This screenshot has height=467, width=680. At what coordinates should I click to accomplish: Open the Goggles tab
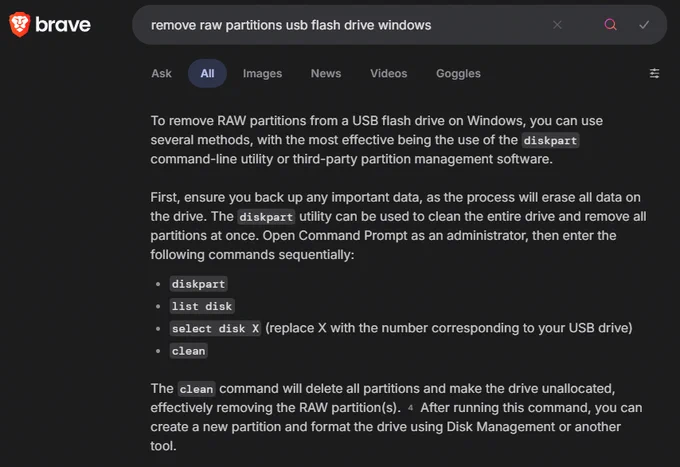click(x=458, y=73)
